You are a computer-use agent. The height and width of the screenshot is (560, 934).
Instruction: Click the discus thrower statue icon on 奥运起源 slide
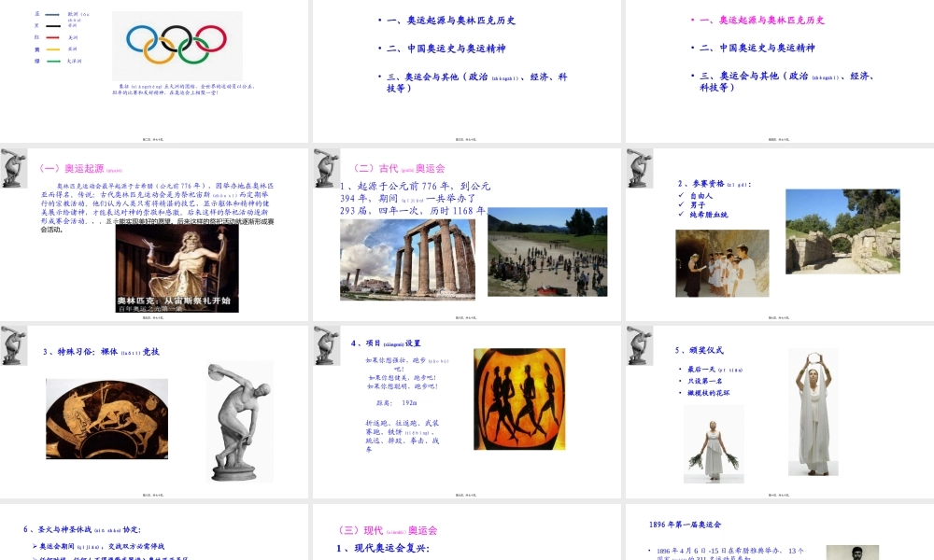[x=16, y=166]
